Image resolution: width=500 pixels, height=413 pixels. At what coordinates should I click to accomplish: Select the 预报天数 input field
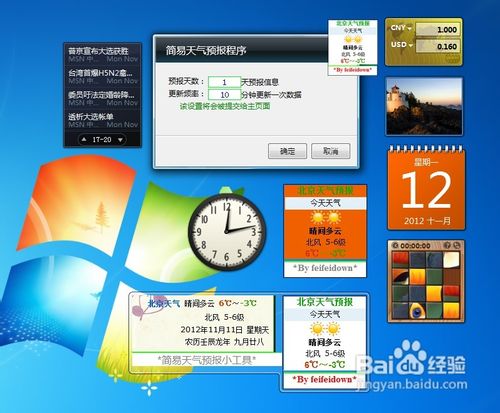(224, 82)
